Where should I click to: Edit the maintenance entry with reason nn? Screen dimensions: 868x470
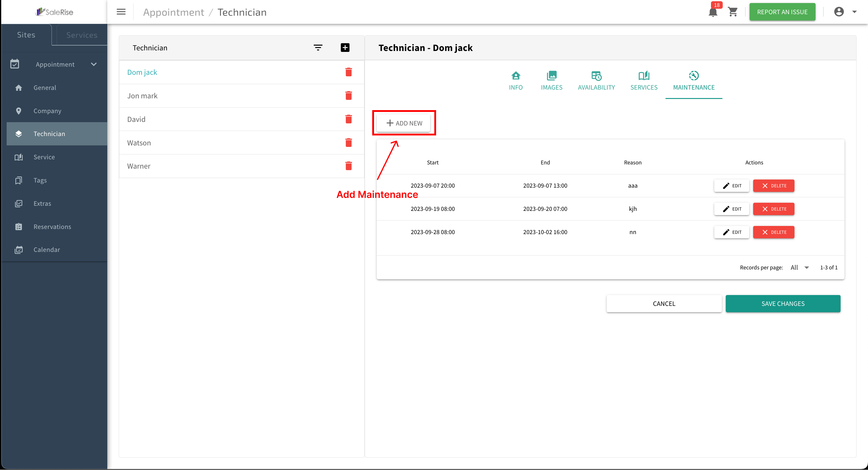coord(731,232)
